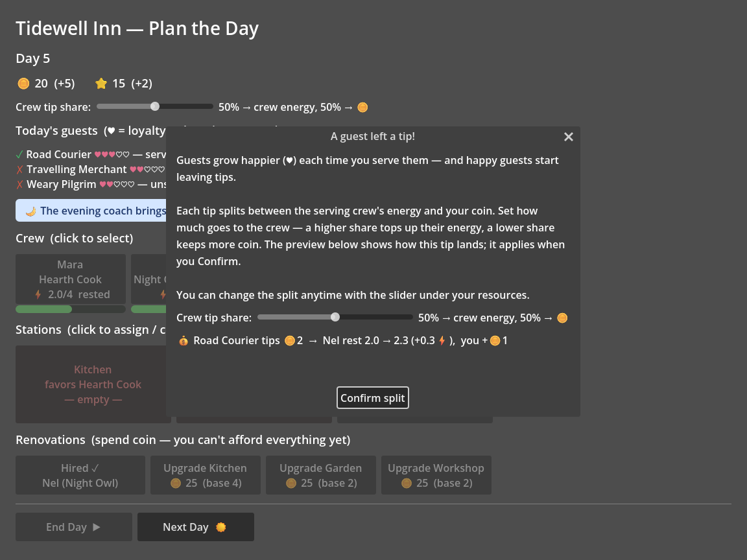Toggle the Nel Night Owl hired card

[80, 475]
